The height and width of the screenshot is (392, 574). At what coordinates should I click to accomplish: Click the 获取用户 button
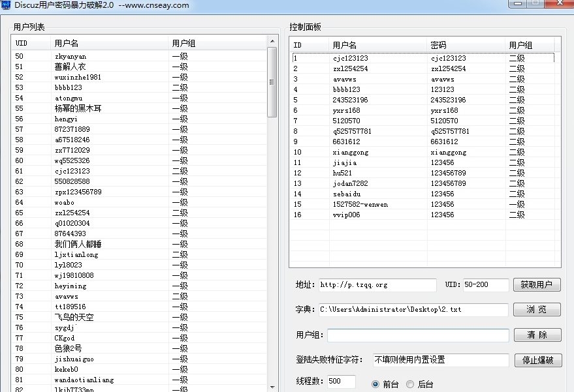click(537, 285)
